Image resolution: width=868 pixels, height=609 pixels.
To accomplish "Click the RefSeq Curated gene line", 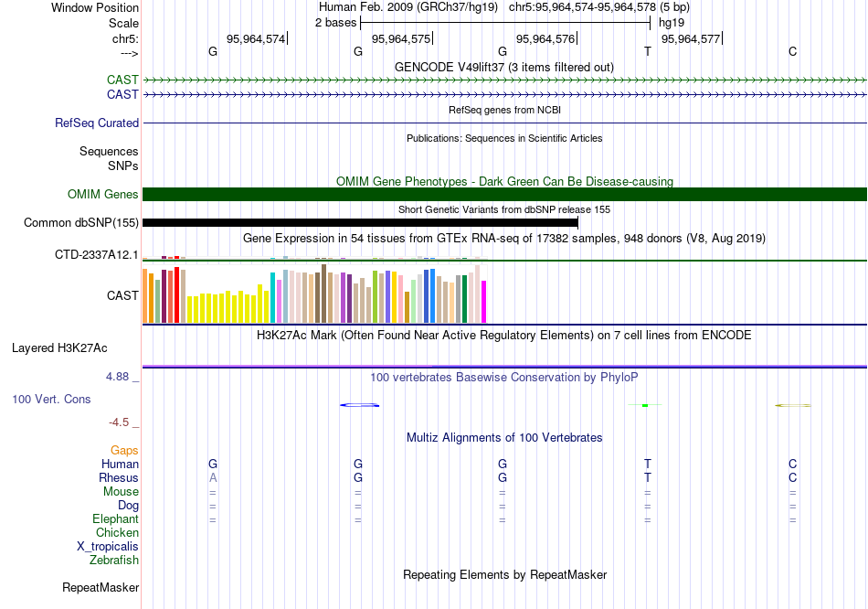I will click(x=504, y=123).
